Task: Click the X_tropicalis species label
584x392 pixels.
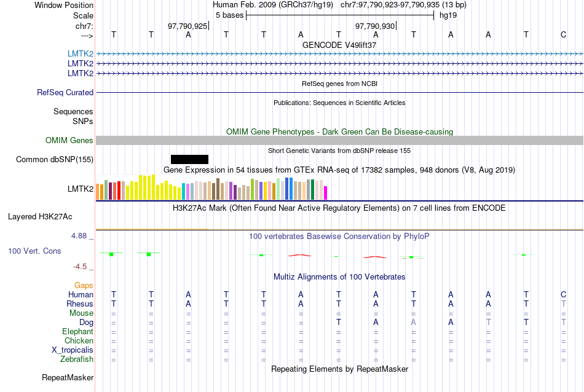Action: point(73,350)
